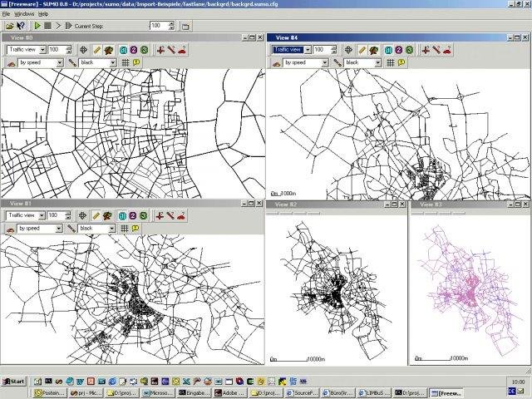Click the Windows Start button
Screen dimensions: 532x399
(13, 381)
